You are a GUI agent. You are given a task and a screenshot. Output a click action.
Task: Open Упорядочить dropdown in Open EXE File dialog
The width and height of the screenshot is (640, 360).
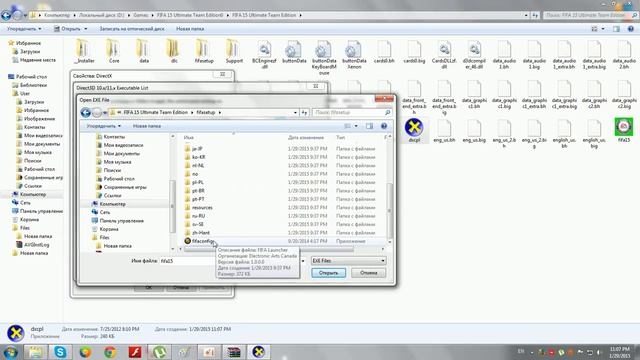coord(104,126)
